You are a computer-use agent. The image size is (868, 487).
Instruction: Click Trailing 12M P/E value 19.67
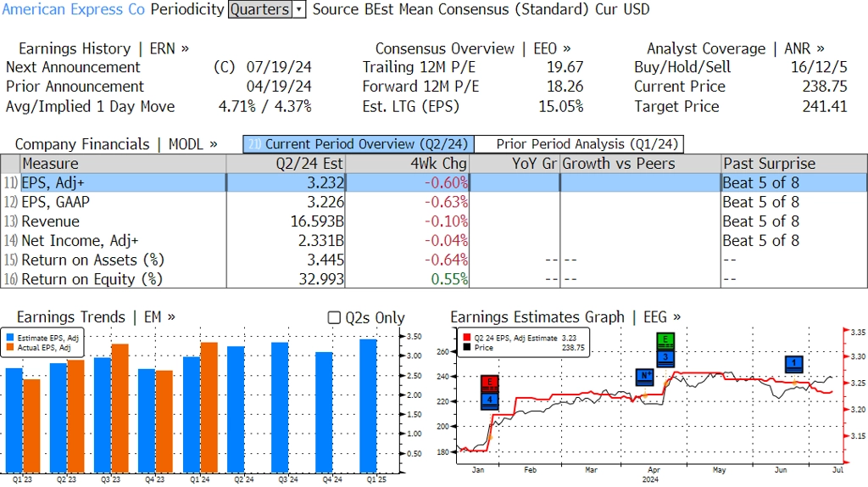pos(565,67)
